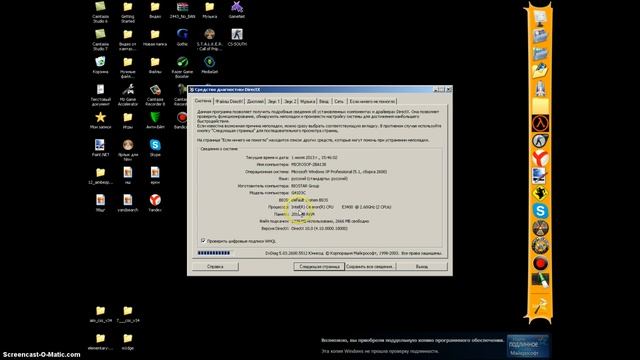The image size is (640, 360).
Task: Click the Выход button
Action: (422, 267)
